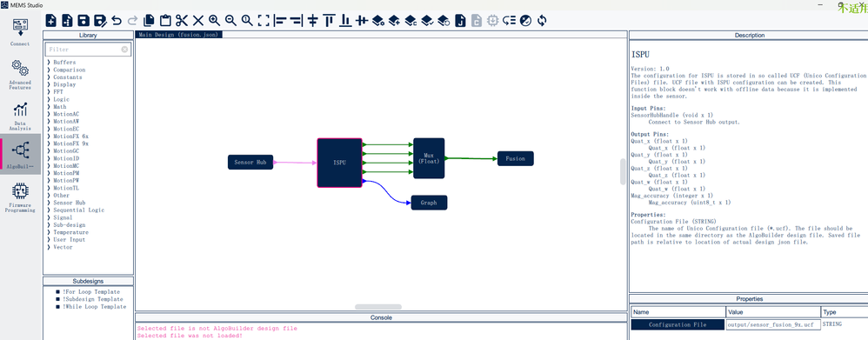
Task: Clear the library filter text
Action: (x=124, y=50)
